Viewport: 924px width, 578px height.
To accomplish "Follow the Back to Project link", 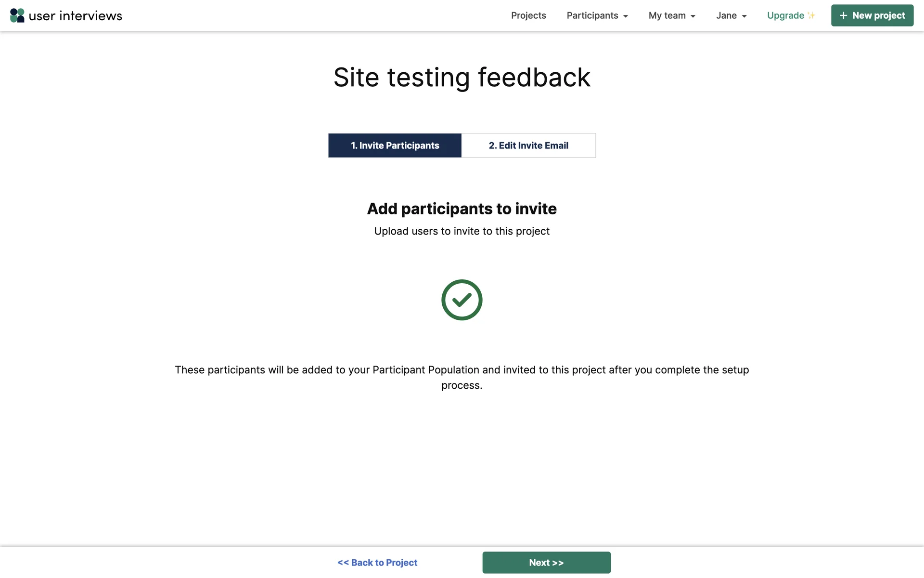I will click(x=377, y=563).
